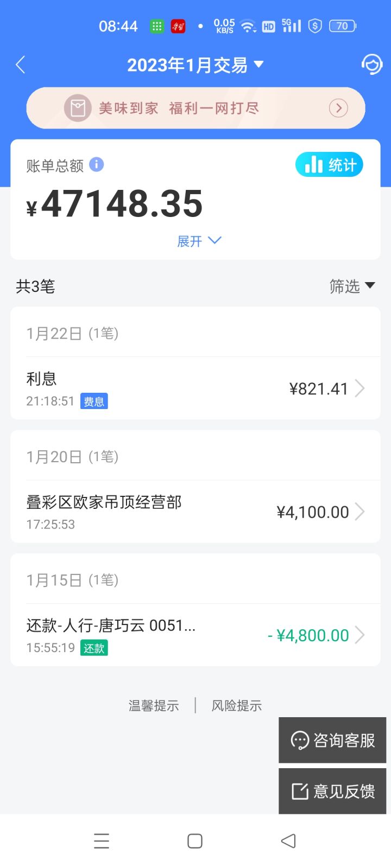This screenshot has width=391, height=868.
Task: Expand bill total details with 展开
Action: [x=199, y=241]
